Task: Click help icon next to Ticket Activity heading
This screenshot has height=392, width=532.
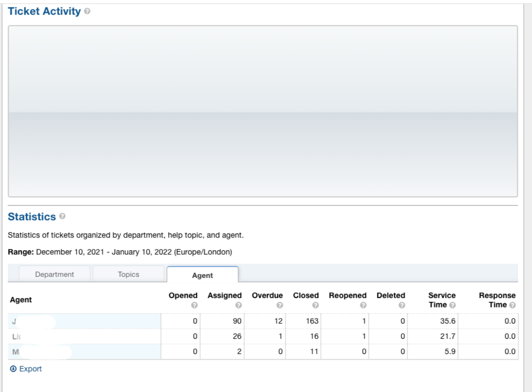Action: 88,11
